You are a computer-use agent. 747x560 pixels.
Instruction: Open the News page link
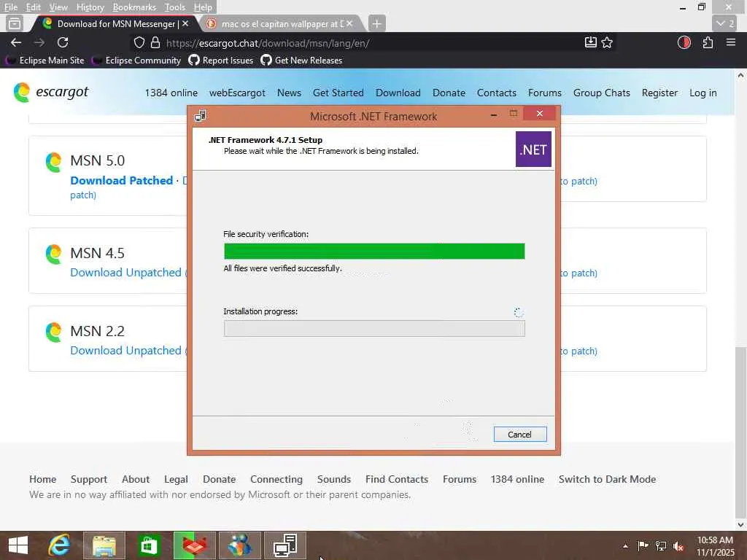[x=289, y=93]
